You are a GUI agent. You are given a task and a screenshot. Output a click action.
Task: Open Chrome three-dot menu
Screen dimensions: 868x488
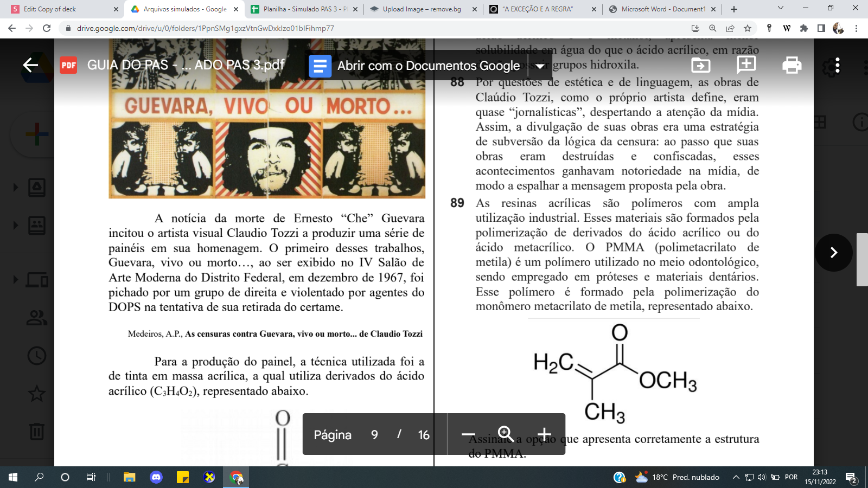click(x=856, y=28)
